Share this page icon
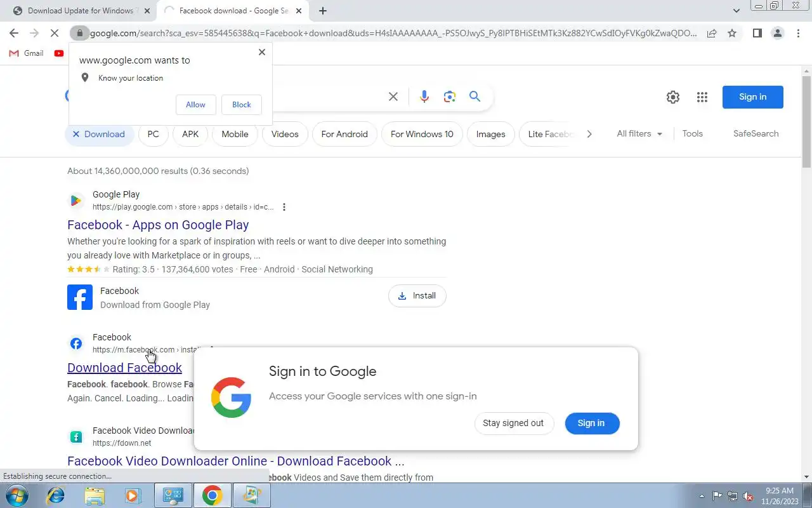Image resolution: width=812 pixels, height=508 pixels. [712, 33]
